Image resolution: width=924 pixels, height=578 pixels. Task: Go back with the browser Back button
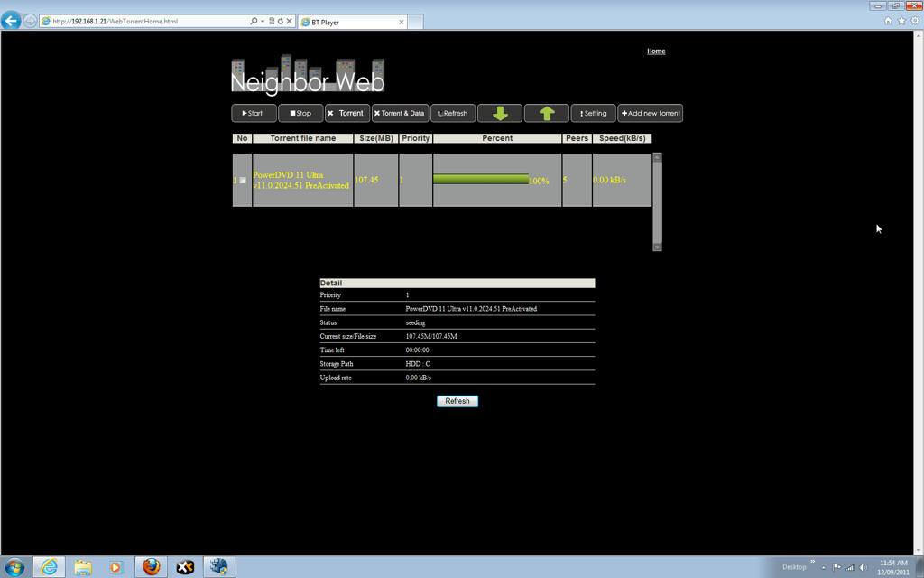tap(11, 21)
